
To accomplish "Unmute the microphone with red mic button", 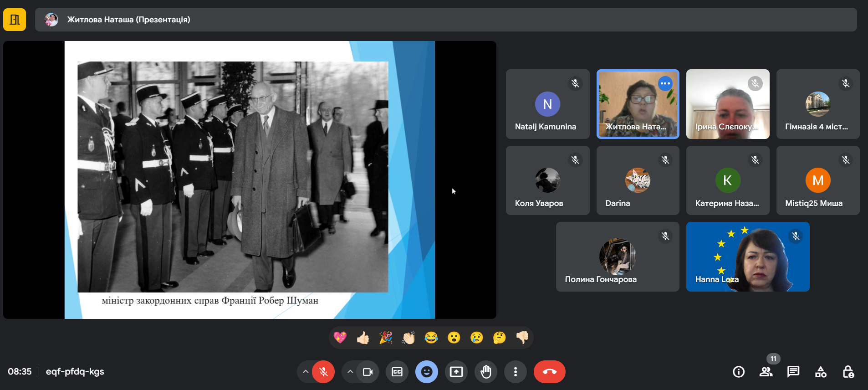I will (x=323, y=372).
